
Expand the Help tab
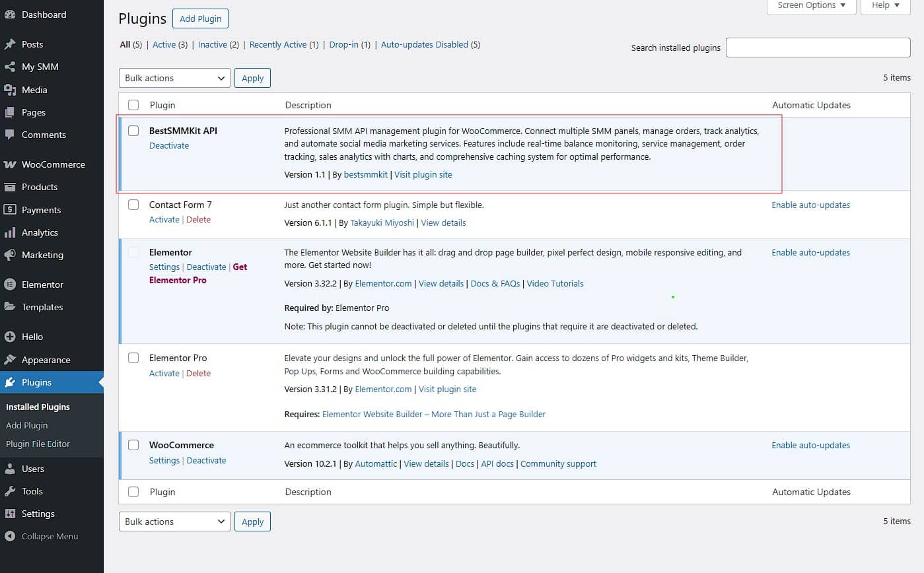[x=885, y=5]
